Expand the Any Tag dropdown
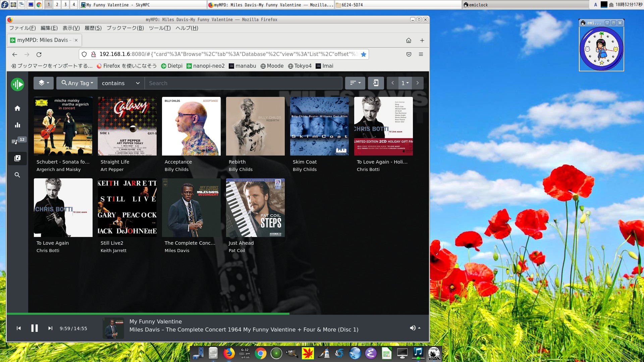The image size is (644, 362). pyautogui.click(x=77, y=83)
